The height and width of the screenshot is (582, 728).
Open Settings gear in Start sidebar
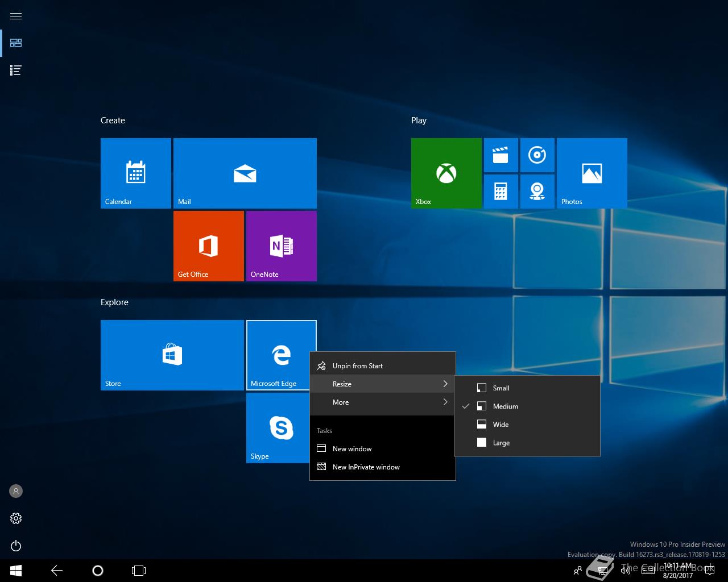(x=16, y=518)
